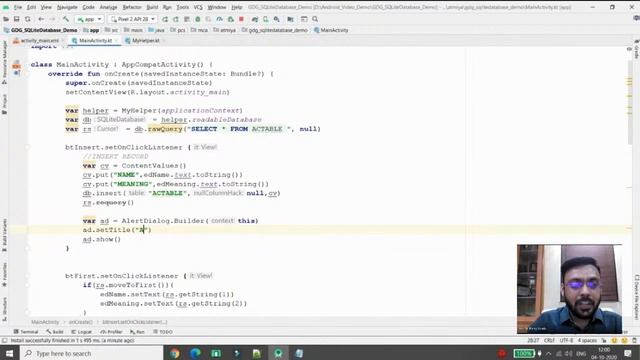Image resolution: width=640 pixels, height=360 pixels.
Task: Open the VCS menu
Action: pyautogui.click(x=198, y=7)
